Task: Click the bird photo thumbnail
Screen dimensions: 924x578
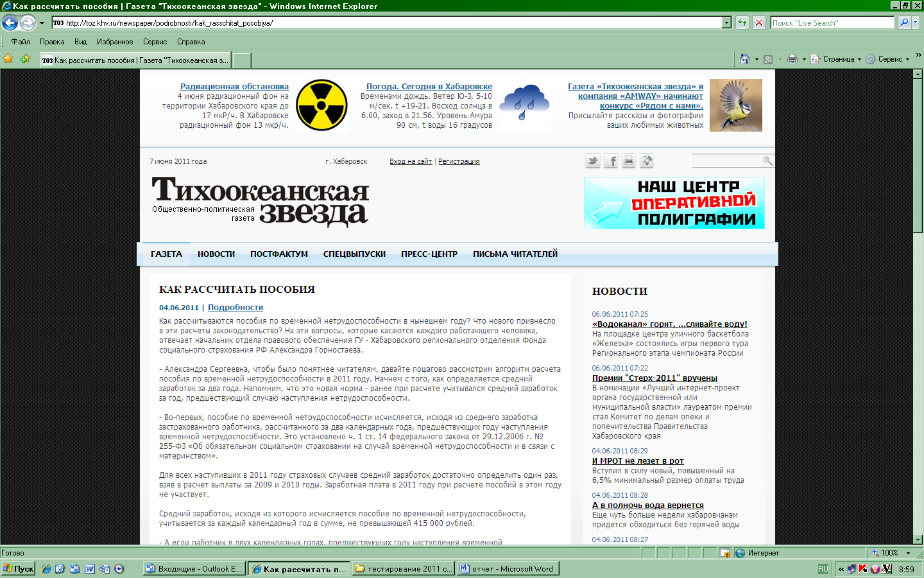Action: (x=736, y=105)
